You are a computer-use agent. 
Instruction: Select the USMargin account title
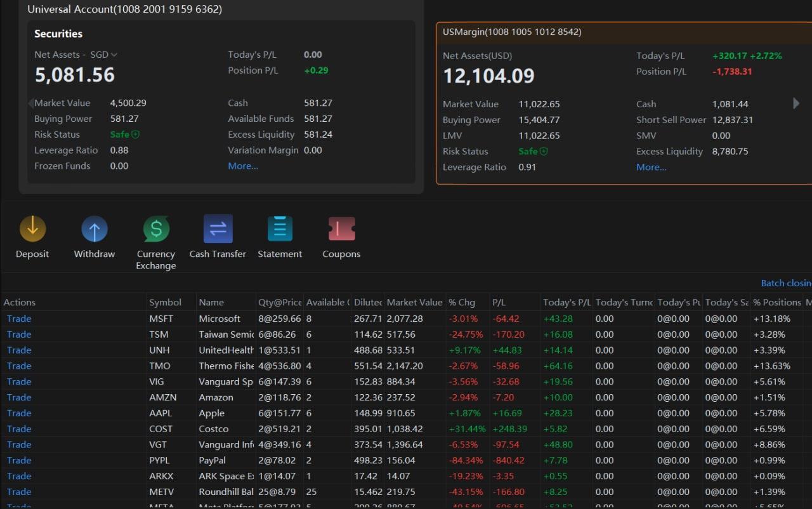(x=512, y=32)
